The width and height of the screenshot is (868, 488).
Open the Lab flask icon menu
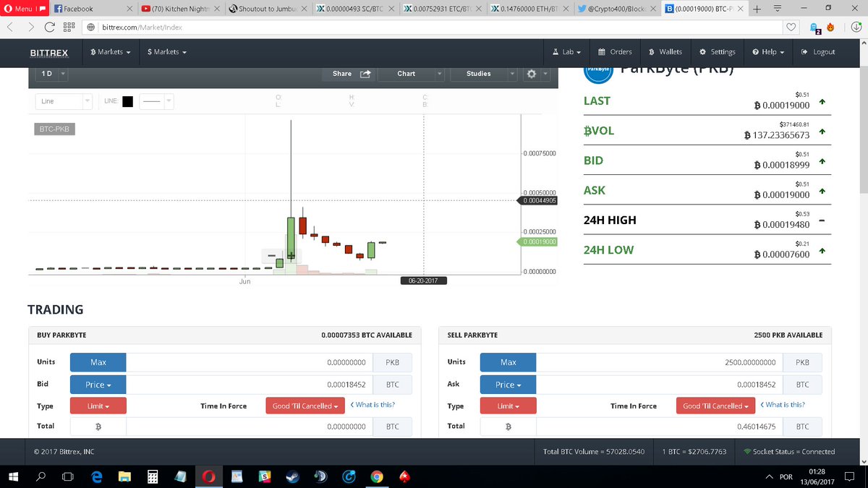click(565, 51)
